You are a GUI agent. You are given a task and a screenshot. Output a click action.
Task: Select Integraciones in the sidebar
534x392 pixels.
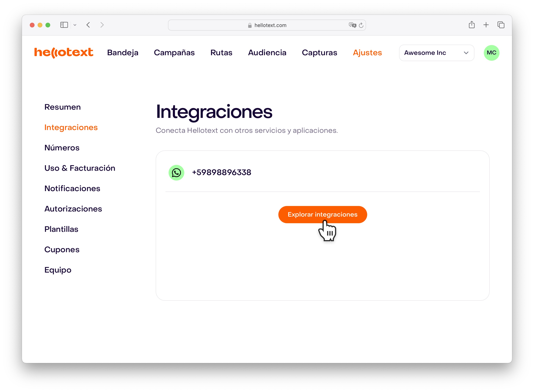[71, 127]
